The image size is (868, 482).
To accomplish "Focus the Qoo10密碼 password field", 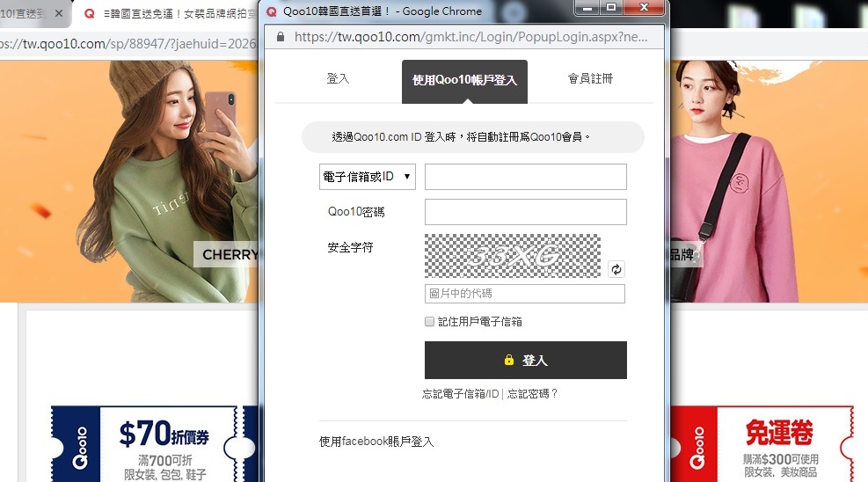I will click(526, 212).
